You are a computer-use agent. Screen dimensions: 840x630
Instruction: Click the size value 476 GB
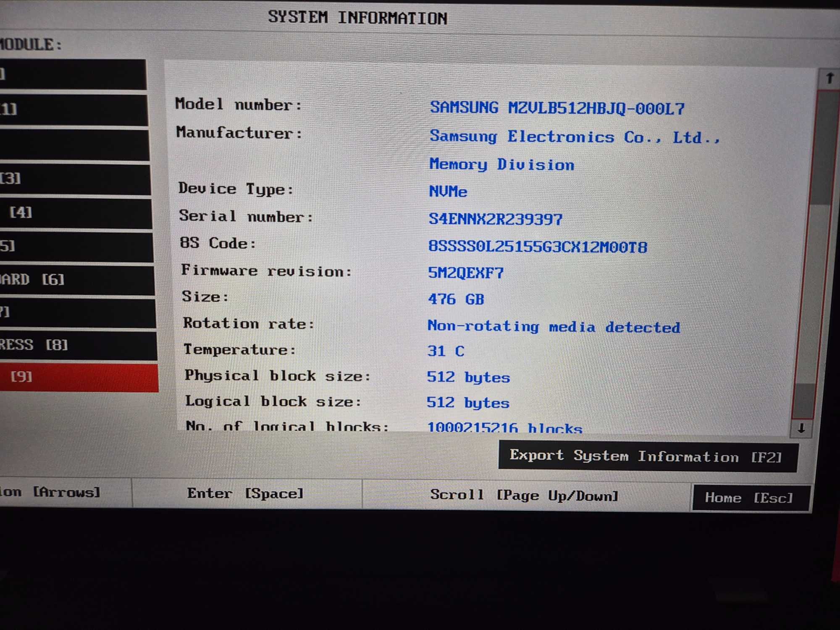click(x=456, y=299)
